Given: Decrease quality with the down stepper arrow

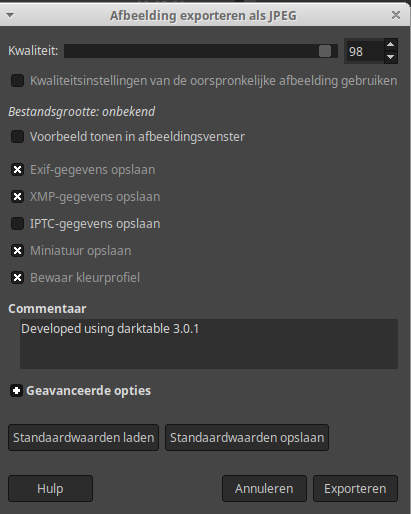Looking at the screenshot, I should (x=391, y=57).
